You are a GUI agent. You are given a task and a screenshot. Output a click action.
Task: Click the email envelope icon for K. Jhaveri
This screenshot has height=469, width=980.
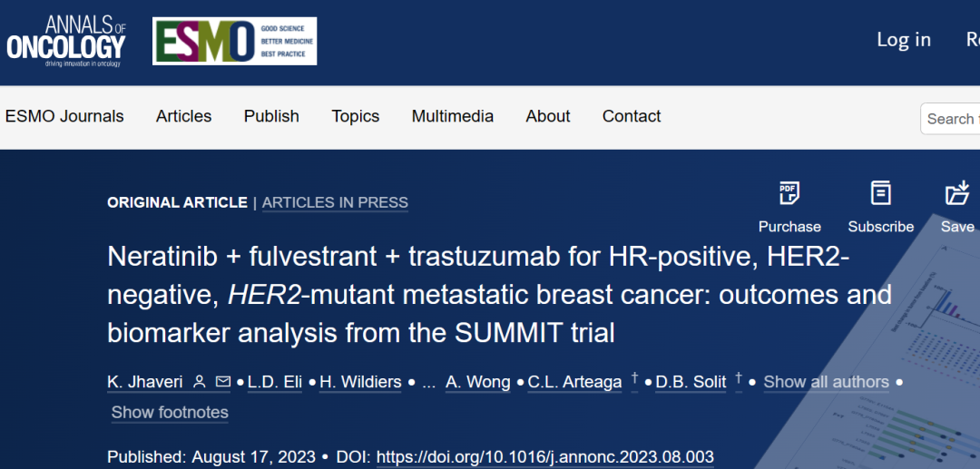(x=223, y=383)
